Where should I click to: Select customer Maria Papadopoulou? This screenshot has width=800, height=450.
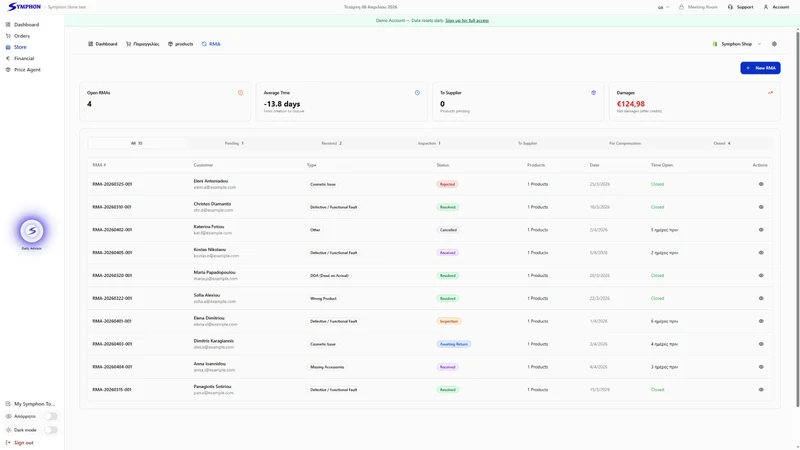pos(214,272)
